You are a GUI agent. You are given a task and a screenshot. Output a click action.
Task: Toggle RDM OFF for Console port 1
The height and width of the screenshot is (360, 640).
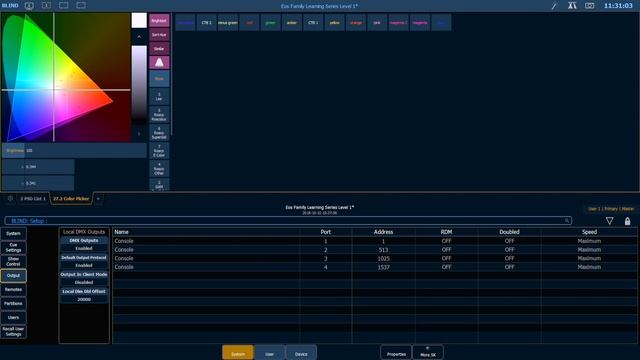point(447,241)
